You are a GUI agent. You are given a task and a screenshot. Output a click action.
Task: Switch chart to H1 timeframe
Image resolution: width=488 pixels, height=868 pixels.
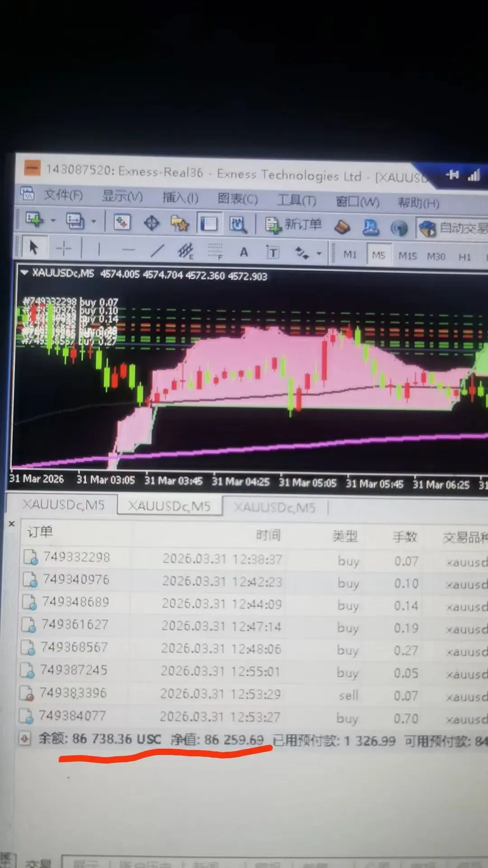[465, 257]
